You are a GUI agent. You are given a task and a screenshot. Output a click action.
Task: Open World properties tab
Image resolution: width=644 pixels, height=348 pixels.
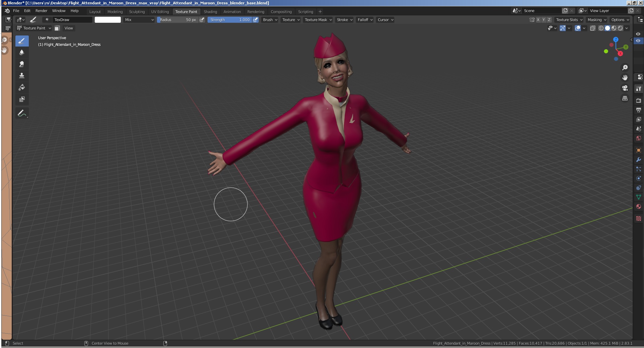(639, 138)
